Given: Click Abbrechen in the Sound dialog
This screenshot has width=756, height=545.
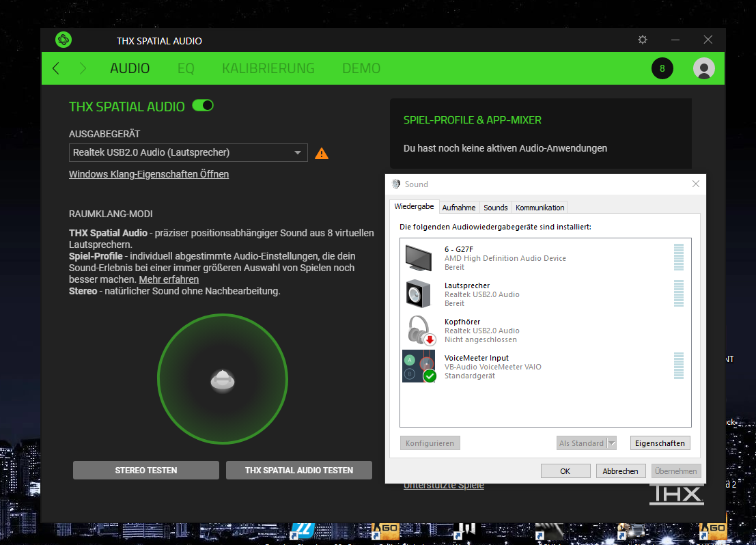Looking at the screenshot, I should click(621, 471).
